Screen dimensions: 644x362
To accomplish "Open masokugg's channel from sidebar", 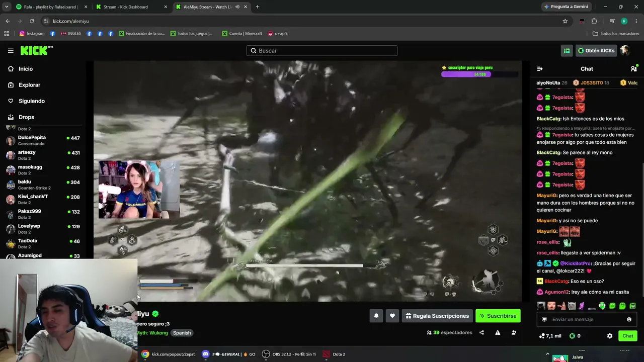I will [x=43, y=169].
